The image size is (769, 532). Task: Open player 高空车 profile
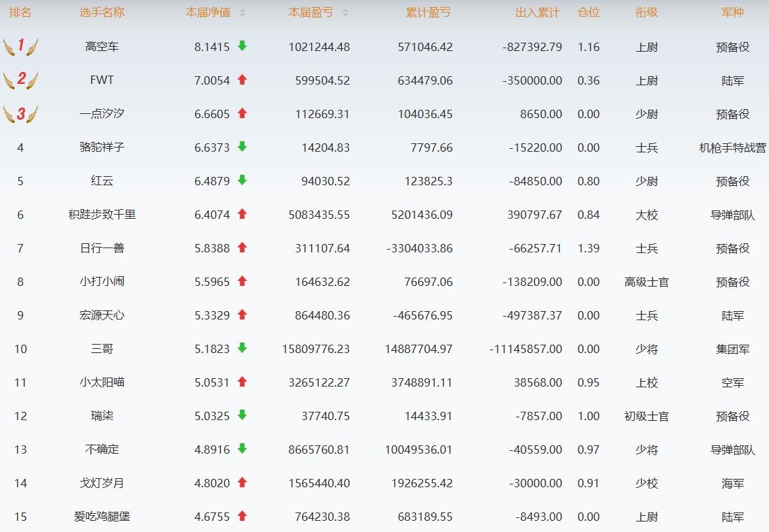pyautogui.click(x=102, y=47)
